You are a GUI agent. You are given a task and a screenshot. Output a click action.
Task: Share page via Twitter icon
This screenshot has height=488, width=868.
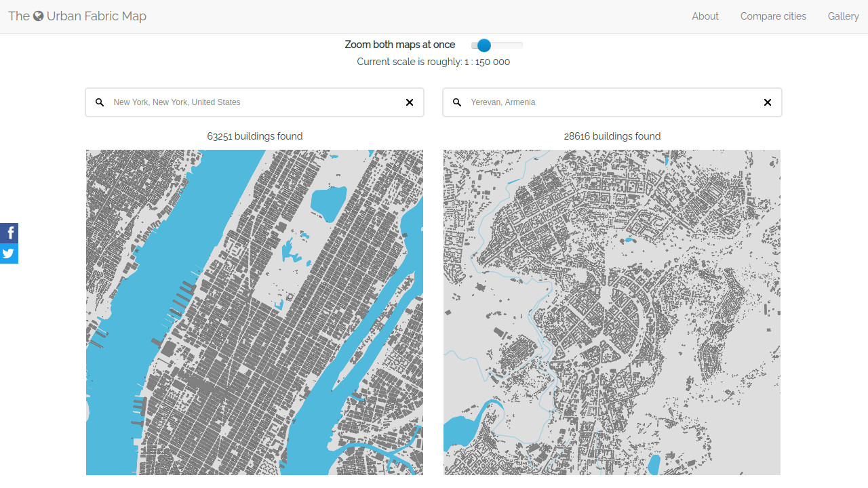coord(9,253)
